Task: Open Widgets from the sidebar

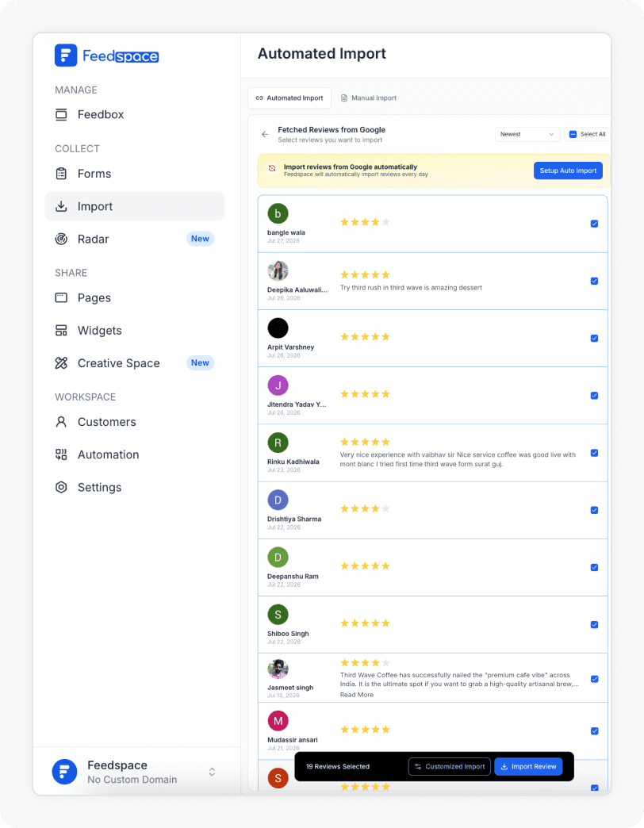Action: click(x=135, y=331)
